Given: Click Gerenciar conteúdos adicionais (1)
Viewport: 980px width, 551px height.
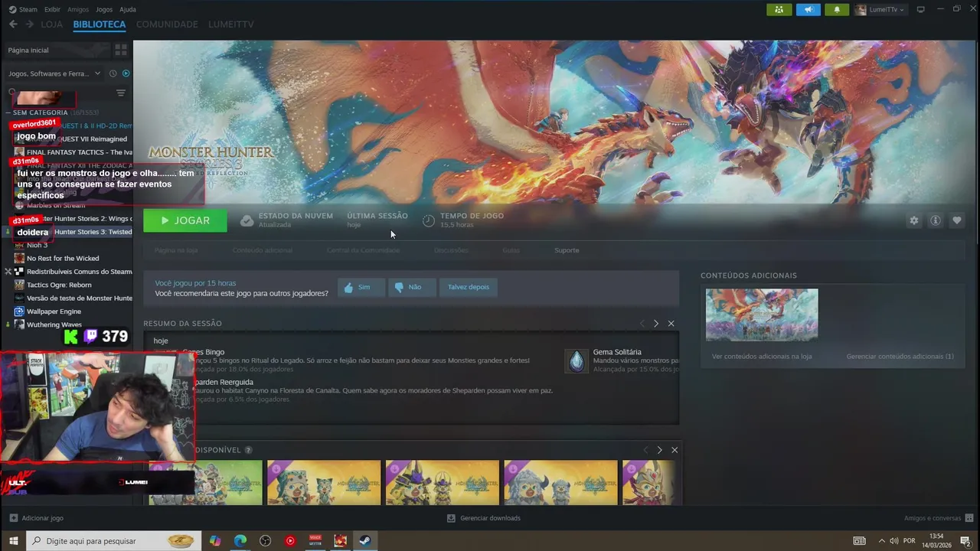Looking at the screenshot, I should click(900, 357).
